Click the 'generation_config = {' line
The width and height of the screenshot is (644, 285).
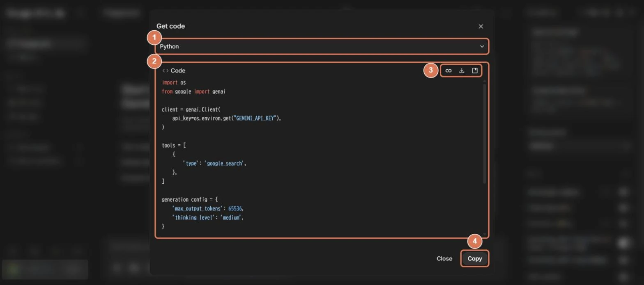tap(190, 199)
